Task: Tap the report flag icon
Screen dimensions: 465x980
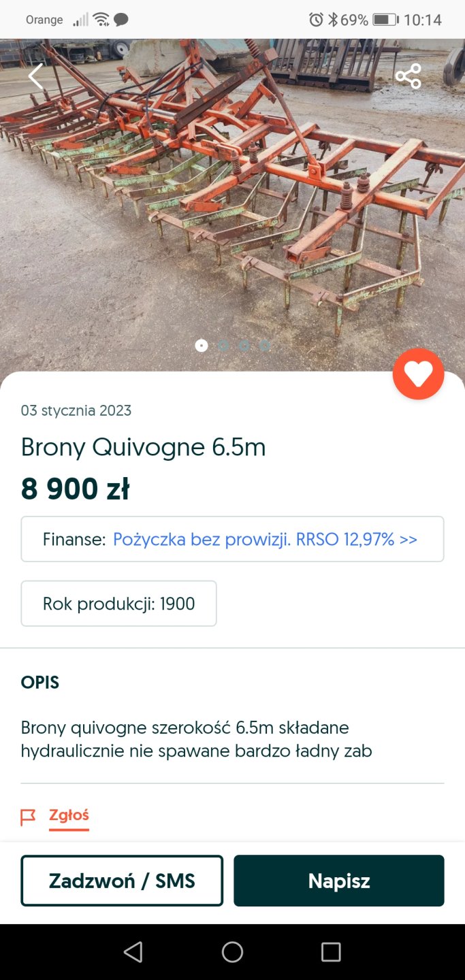Action: pyautogui.click(x=28, y=817)
